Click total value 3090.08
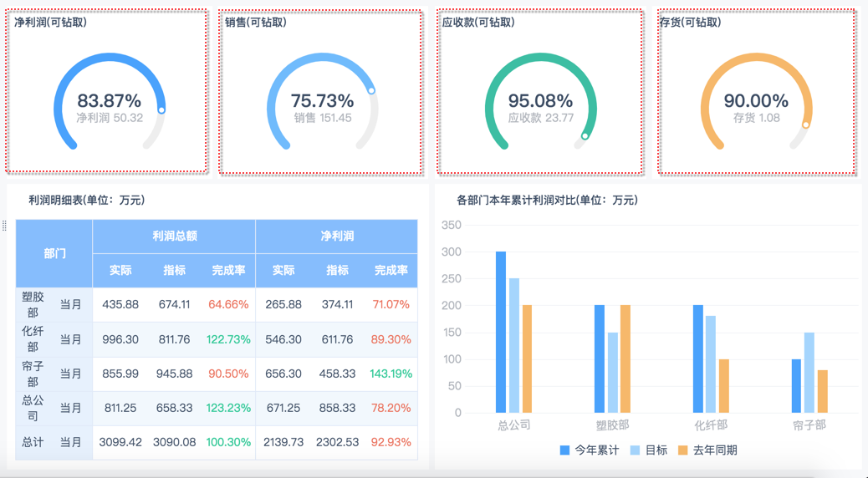 (175, 442)
